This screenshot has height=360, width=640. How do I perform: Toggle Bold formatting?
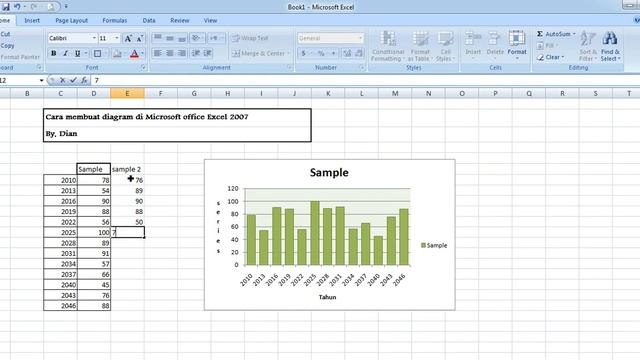pyautogui.click(x=53, y=53)
